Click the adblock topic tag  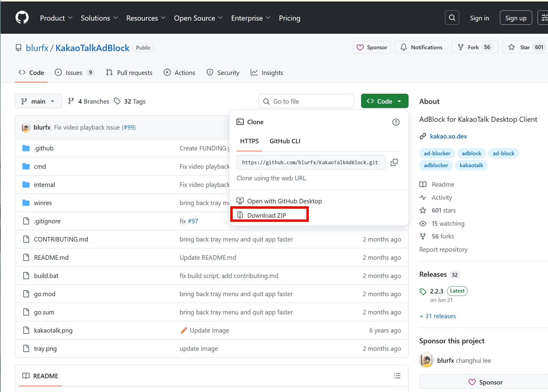(471, 153)
